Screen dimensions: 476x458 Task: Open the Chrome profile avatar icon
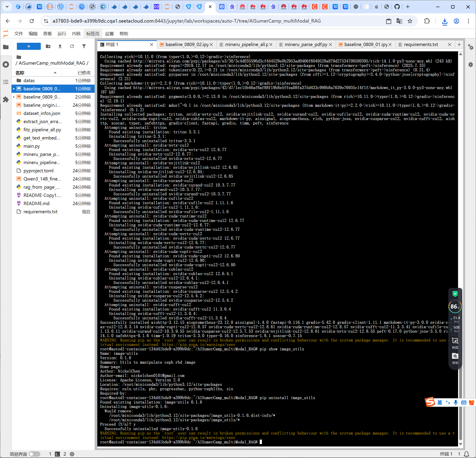456,21
